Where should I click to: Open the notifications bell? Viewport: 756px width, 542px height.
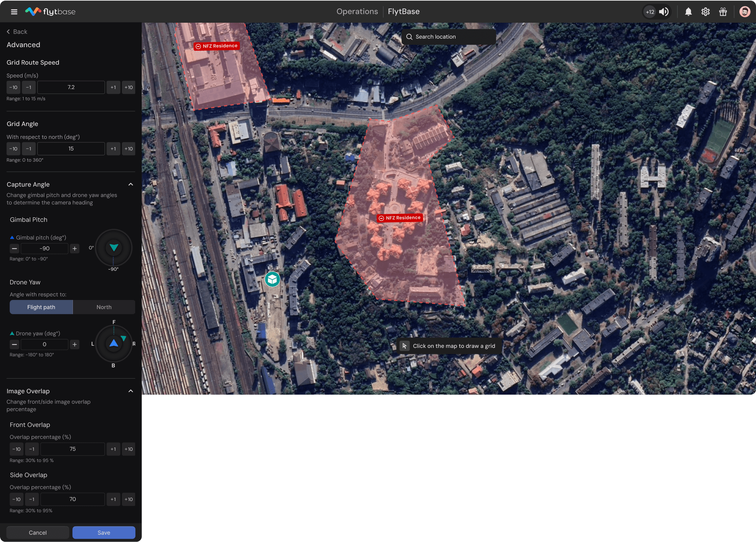pyautogui.click(x=688, y=12)
